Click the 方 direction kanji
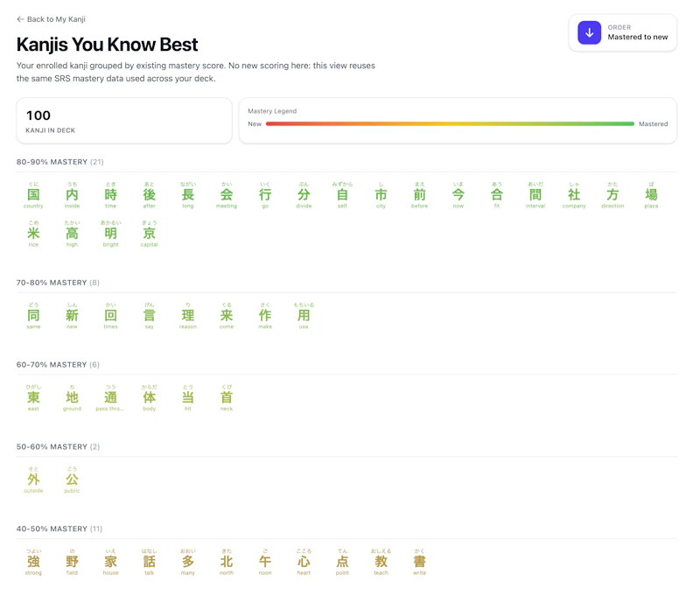Image resolution: width=700 pixels, height=595 pixels. [612, 195]
